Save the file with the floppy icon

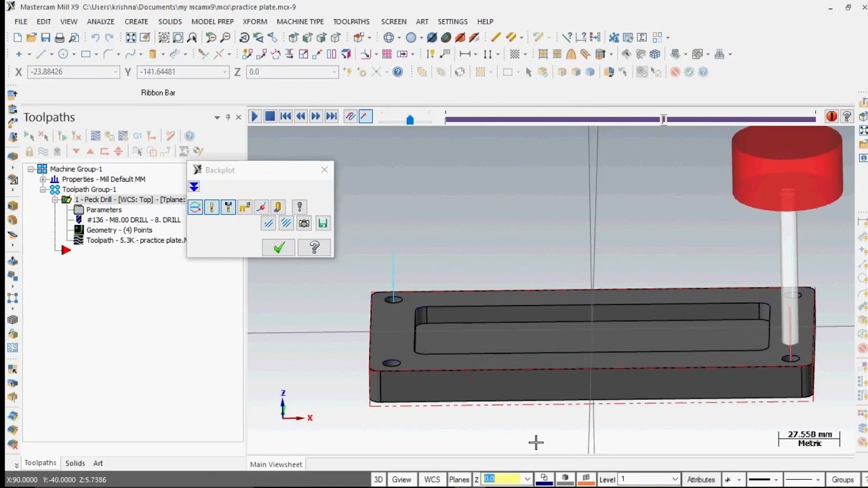[45, 38]
